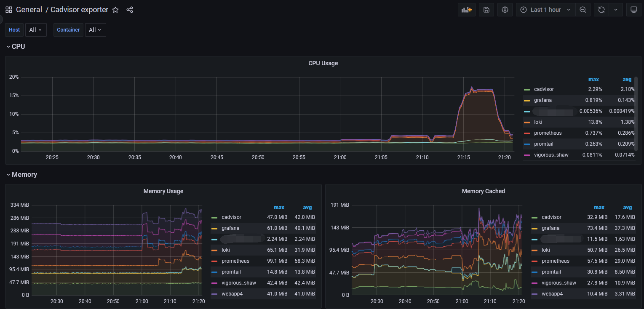Open the dashboards grid icon
Image resolution: width=644 pixels, height=309 pixels.
(x=9, y=10)
